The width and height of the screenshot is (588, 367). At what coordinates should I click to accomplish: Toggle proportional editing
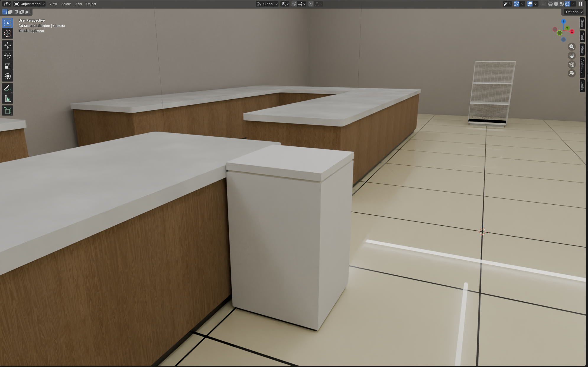pos(311,4)
